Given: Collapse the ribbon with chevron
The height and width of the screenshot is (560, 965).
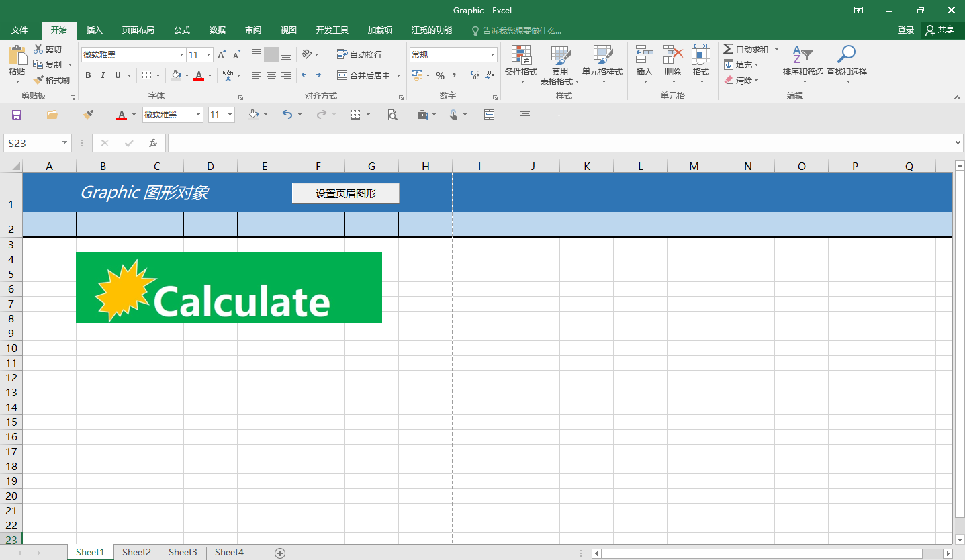Looking at the screenshot, I should pyautogui.click(x=958, y=98).
